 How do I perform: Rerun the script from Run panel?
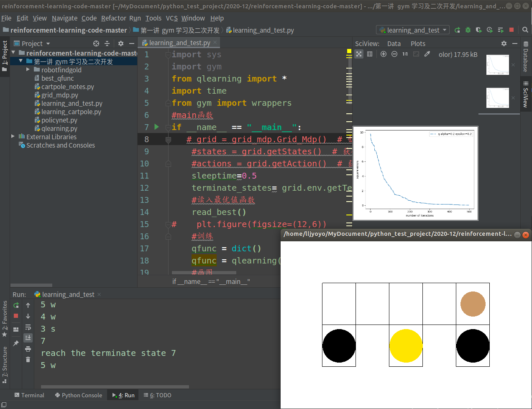(x=16, y=305)
